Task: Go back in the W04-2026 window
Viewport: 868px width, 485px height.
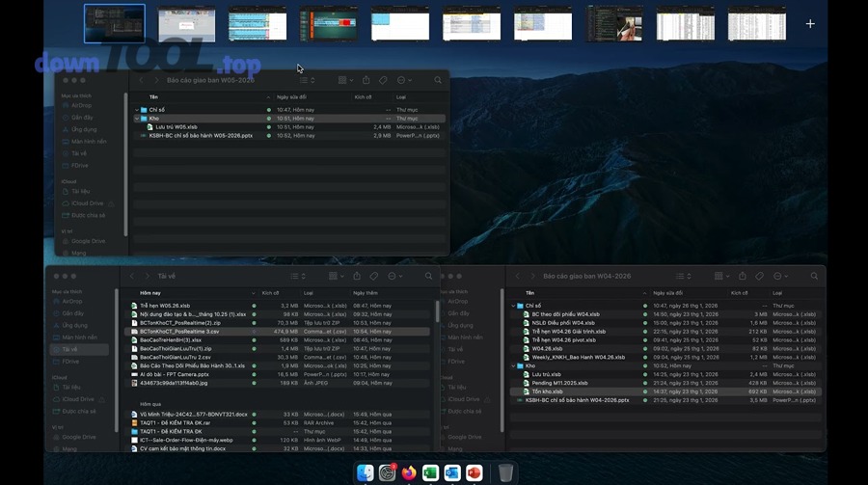Action: 518,276
